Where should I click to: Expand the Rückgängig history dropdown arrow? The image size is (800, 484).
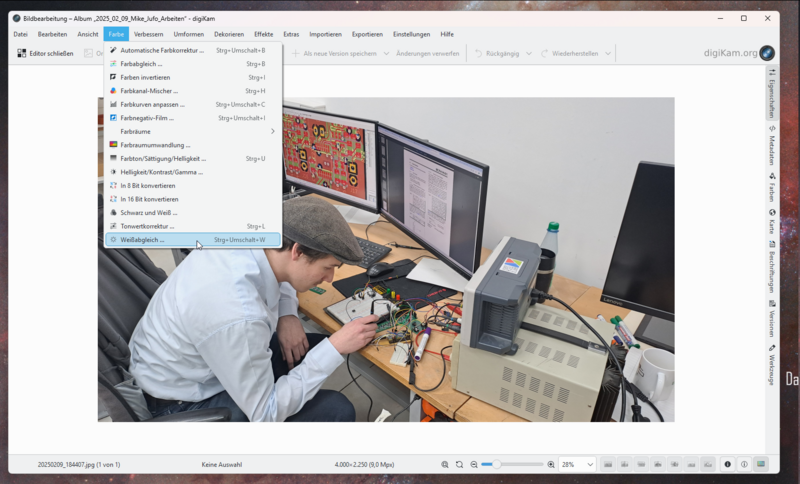click(529, 53)
